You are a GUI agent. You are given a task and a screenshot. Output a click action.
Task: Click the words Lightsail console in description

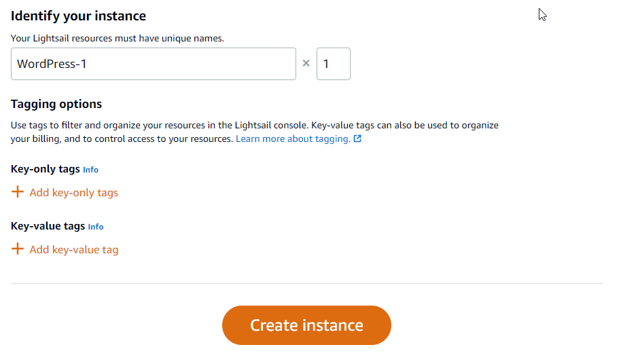pyautogui.click(x=270, y=126)
